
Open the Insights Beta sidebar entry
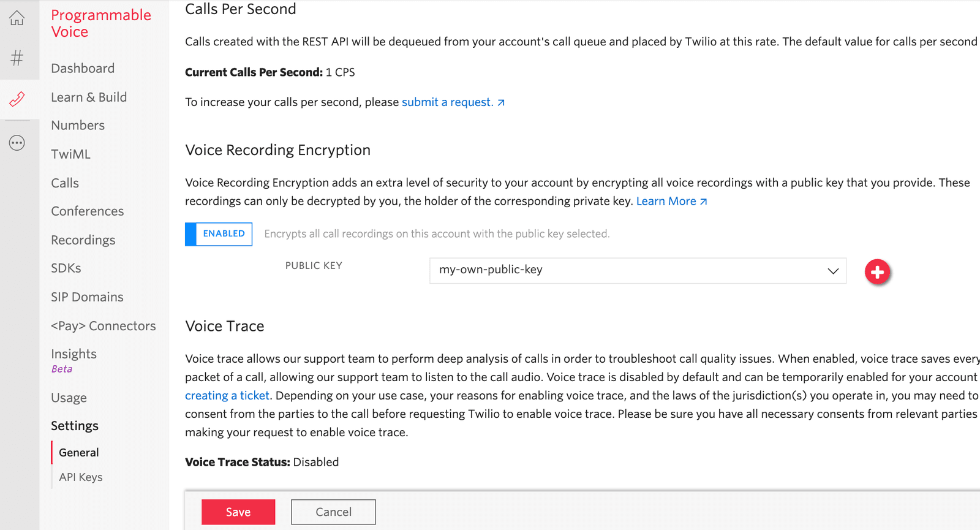73,354
